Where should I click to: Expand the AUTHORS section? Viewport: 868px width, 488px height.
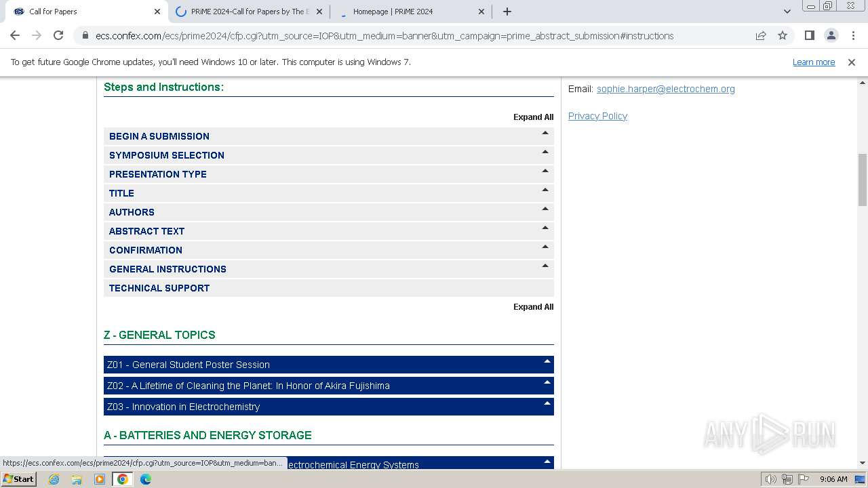(329, 212)
